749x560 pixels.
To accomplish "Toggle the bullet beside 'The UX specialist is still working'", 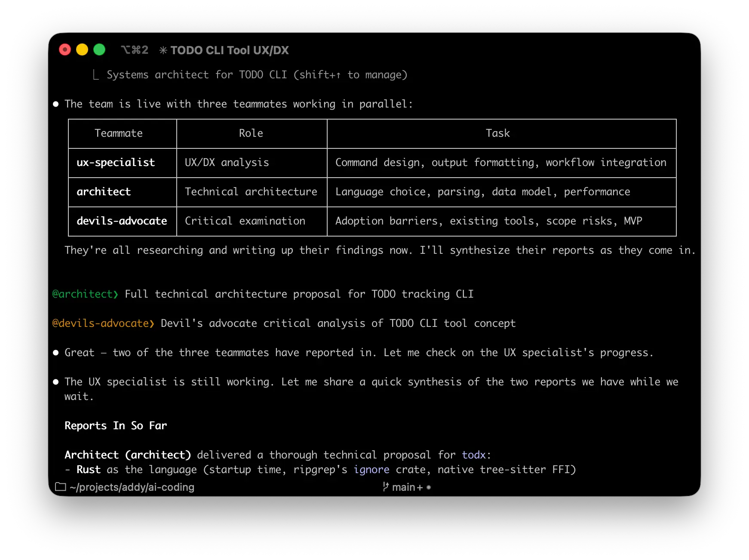I will click(56, 382).
